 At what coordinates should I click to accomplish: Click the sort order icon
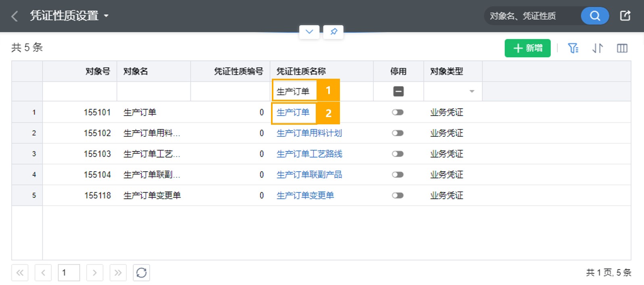tap(598, 48)
